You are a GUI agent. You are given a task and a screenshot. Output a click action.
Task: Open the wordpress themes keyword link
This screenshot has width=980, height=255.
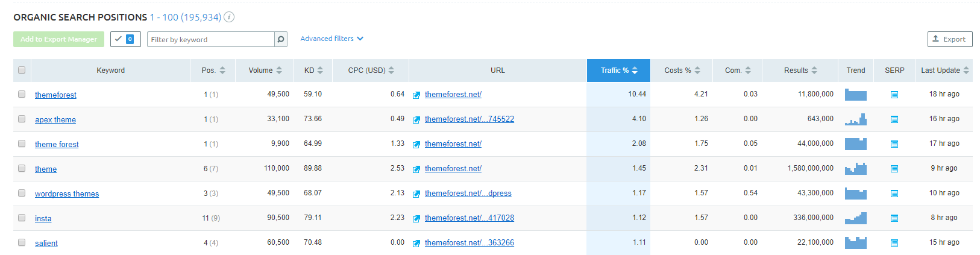click(x=67, y=194)
